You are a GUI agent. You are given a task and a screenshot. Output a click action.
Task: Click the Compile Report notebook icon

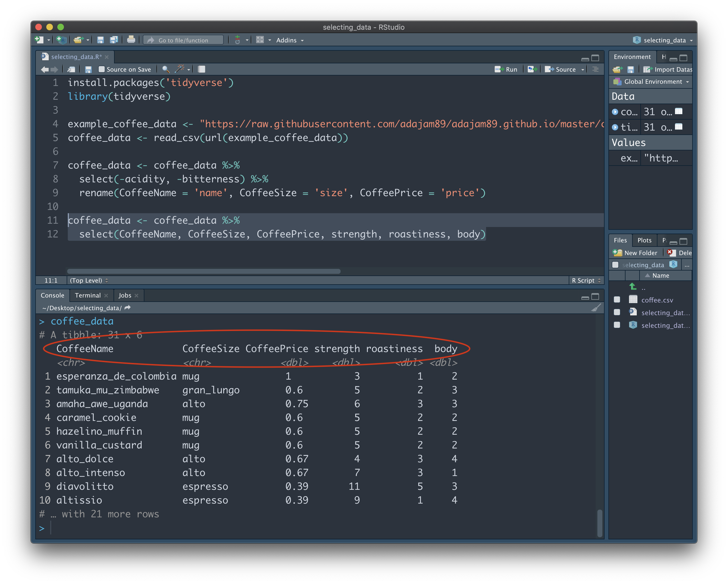click(202, 69)
